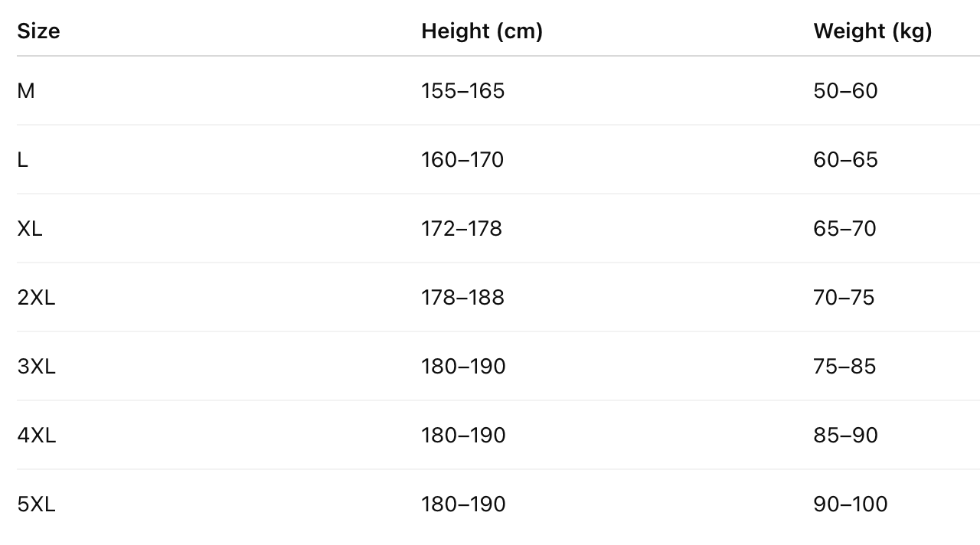980x545 pixels.
Task: Select the 3XL size cell
Action: point(36,367)
